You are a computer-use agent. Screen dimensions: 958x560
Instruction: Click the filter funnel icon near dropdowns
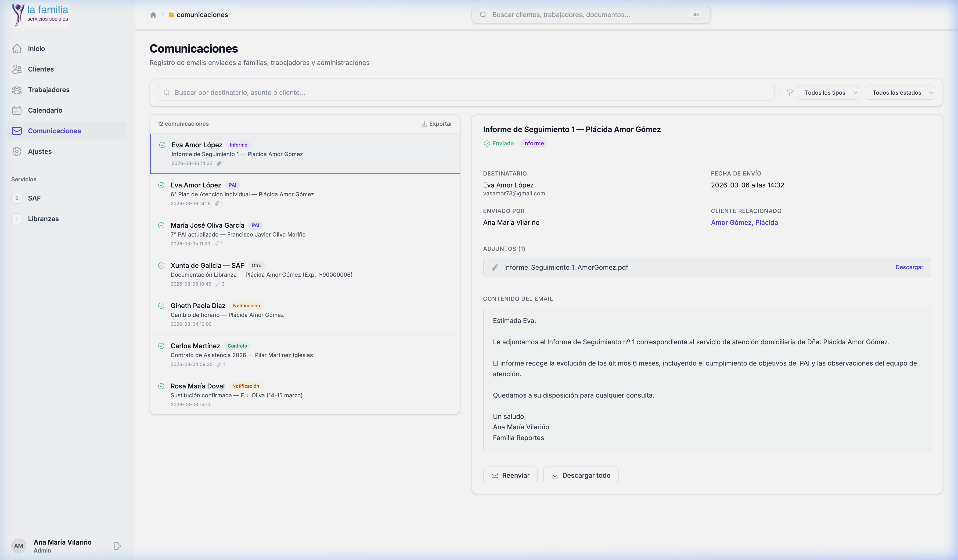tap(790, 92)
